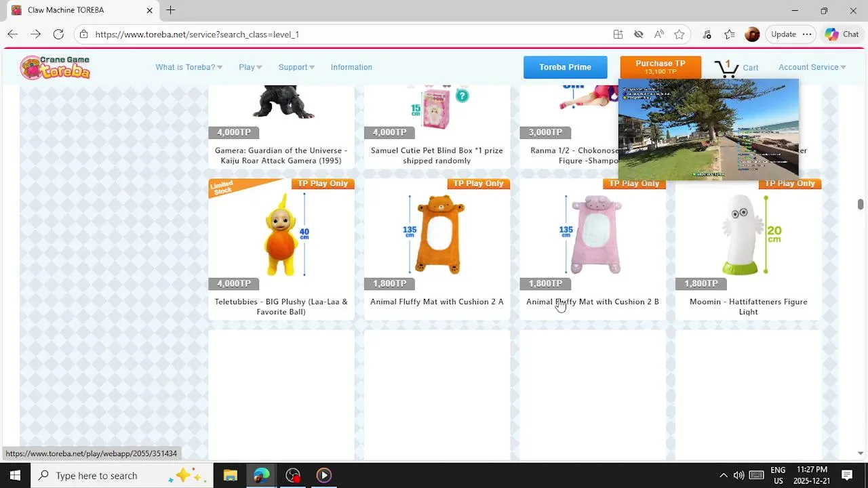Click the Type here to search box
The width and height of the screenshot is (868, 488).
(122, 475)
